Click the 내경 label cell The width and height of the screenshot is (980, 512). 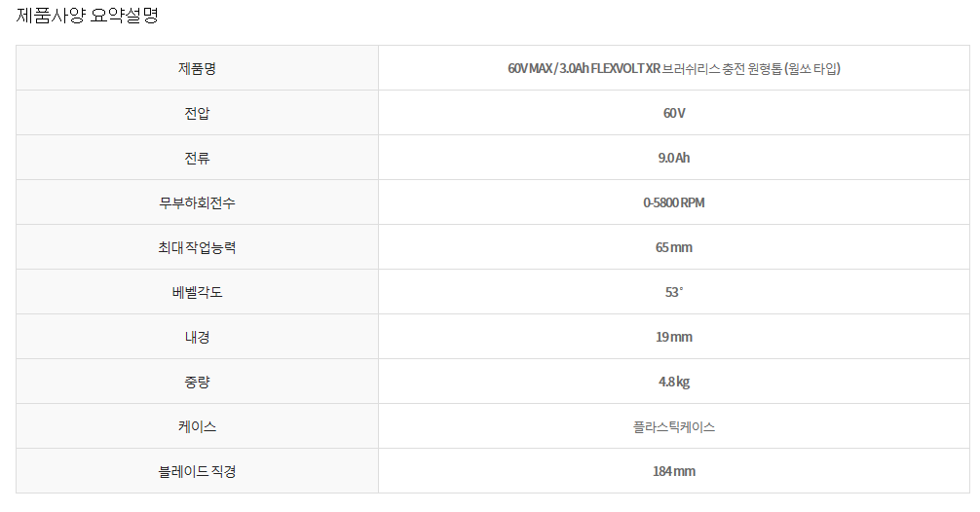197,337
